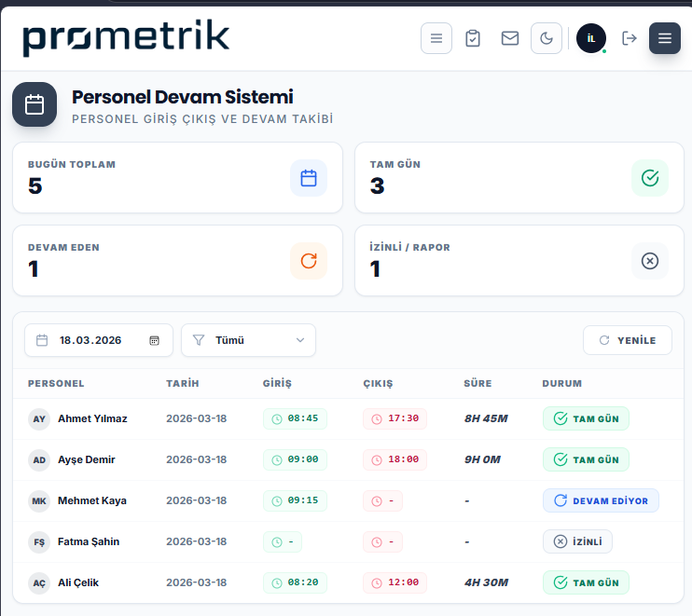This screenshot has width=692, height=616.
Task: Click the Tam Gün checkmark icon card
Action: [650, 178]
